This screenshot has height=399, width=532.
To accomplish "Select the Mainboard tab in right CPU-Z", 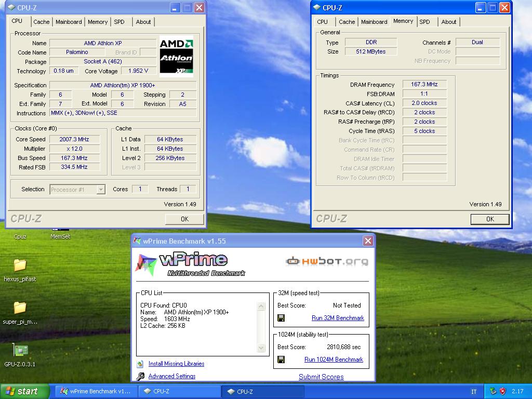I will coord(374,22).
